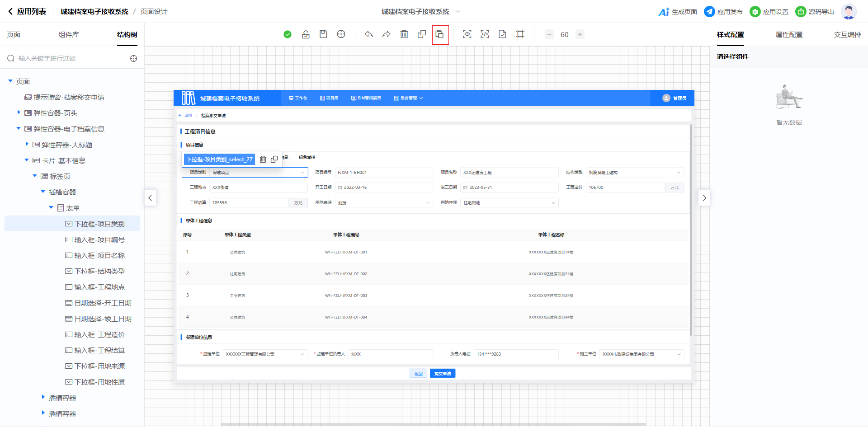Screen dimensions: 868x427
Task: Expand the 弹性容器-页头 tree node
Action: (19, 113)
